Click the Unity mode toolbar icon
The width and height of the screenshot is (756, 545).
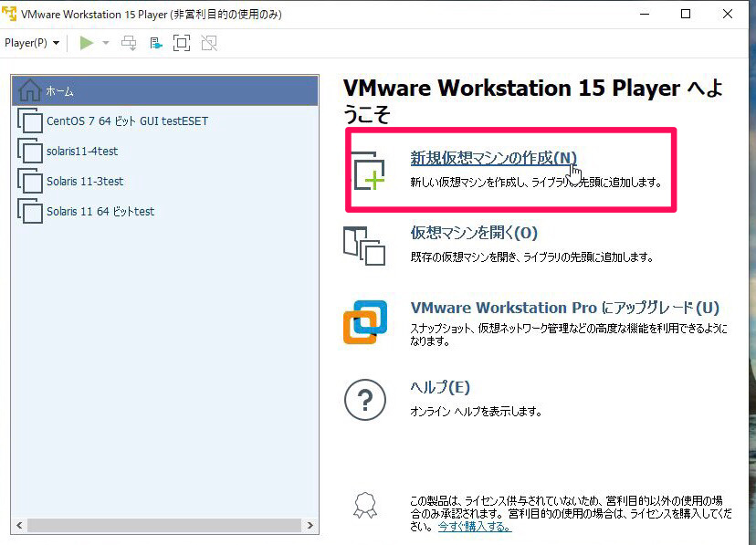(x=209, y=43)
